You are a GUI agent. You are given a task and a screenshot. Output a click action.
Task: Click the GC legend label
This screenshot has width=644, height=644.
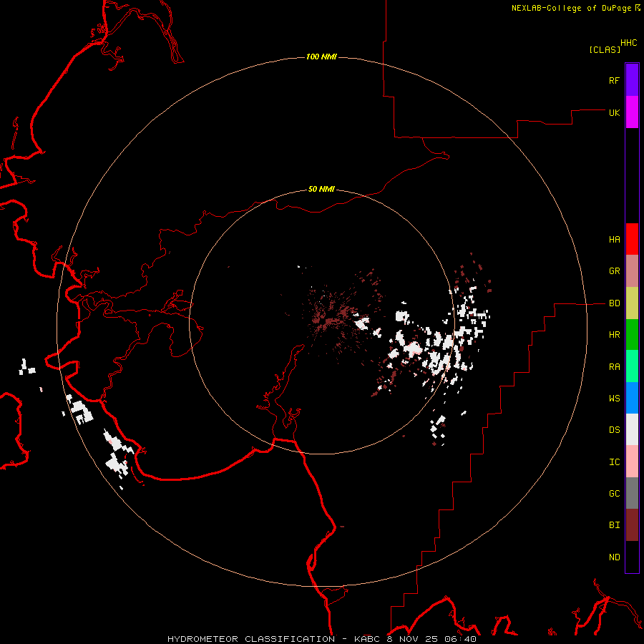pyautogui.click(x=614, y=494)
